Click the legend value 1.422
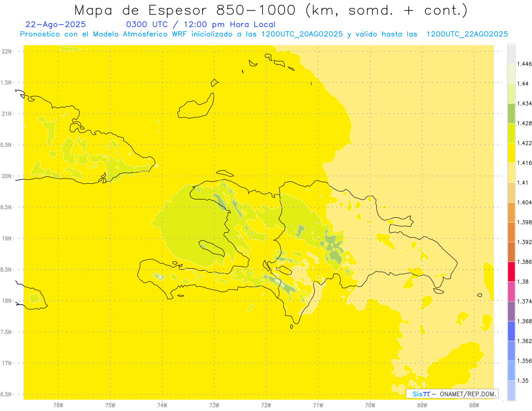532x411 pixels. pos(524,143)
